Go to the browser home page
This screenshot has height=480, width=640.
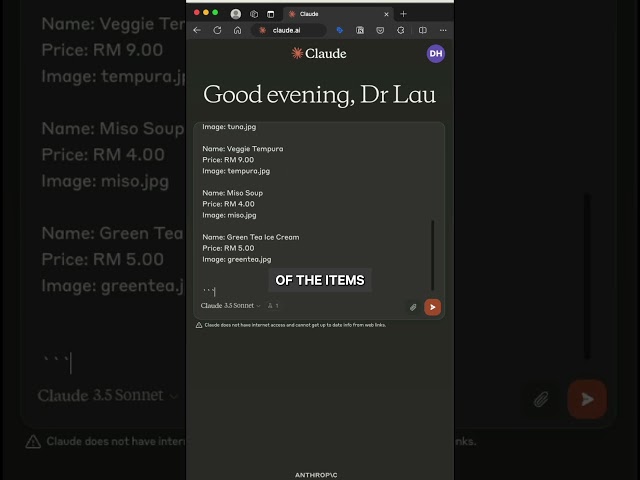[238, 30]
